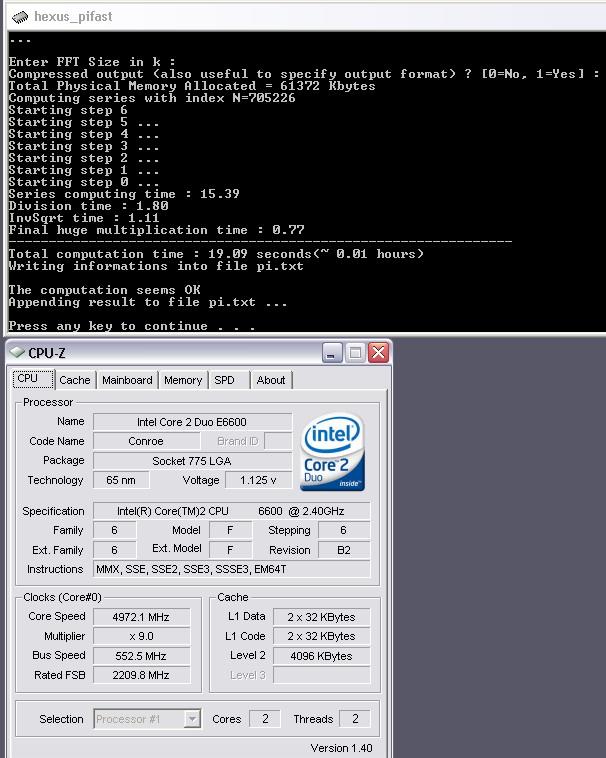Click the Press any key to continue line
This screenshot has width=606, height=758.
pyautogui.click(x=132, y=326)
